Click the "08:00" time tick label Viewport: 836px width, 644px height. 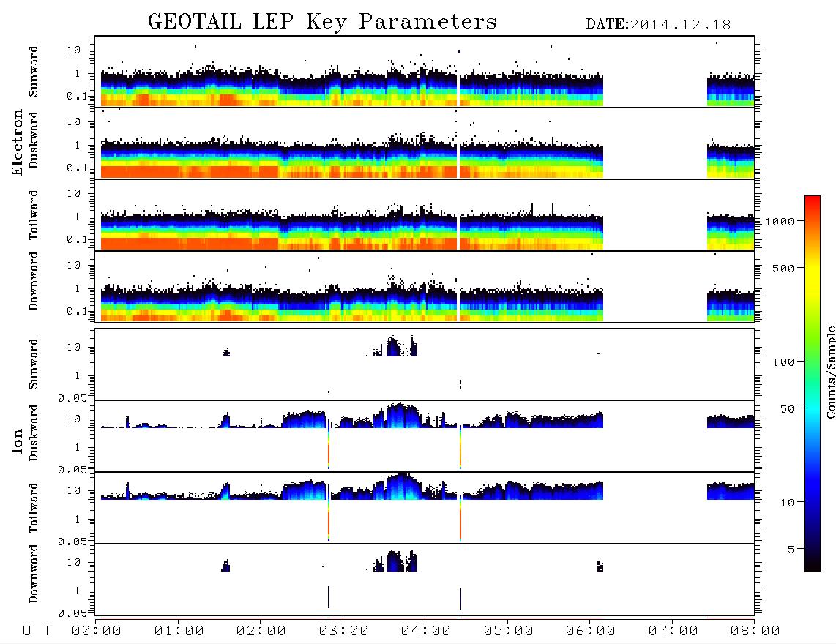tap(755, 632)
